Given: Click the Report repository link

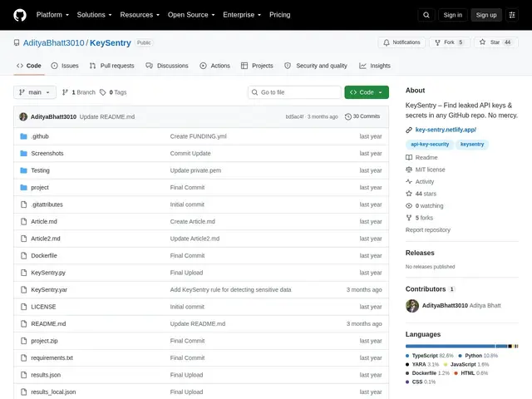Looking at the screenshot, I should [x=428, y=230].
